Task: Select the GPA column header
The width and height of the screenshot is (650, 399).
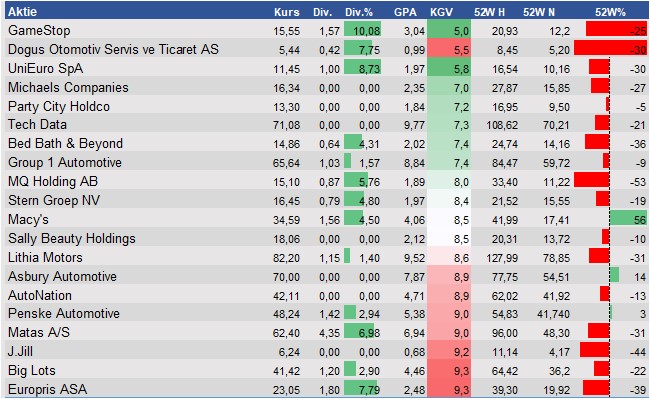Action: (x=405, y=12)
